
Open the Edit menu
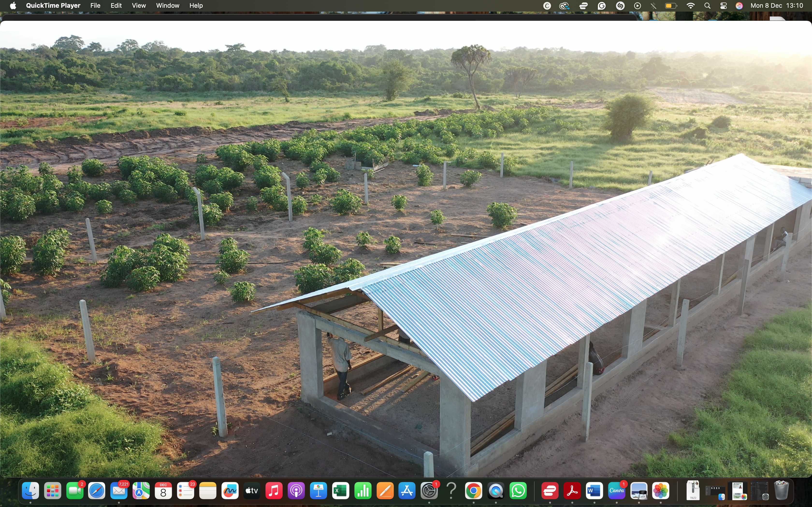pos(116,5)
